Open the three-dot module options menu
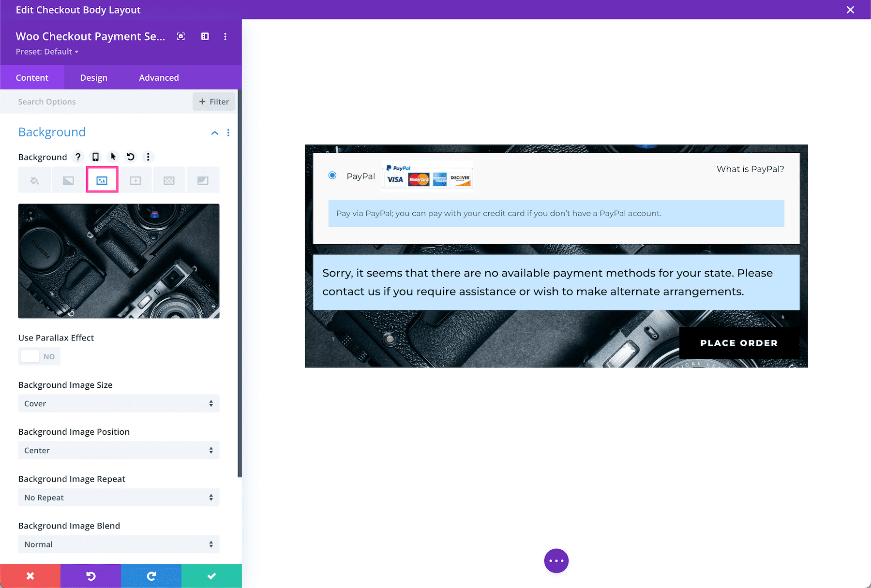 point(225,36)
